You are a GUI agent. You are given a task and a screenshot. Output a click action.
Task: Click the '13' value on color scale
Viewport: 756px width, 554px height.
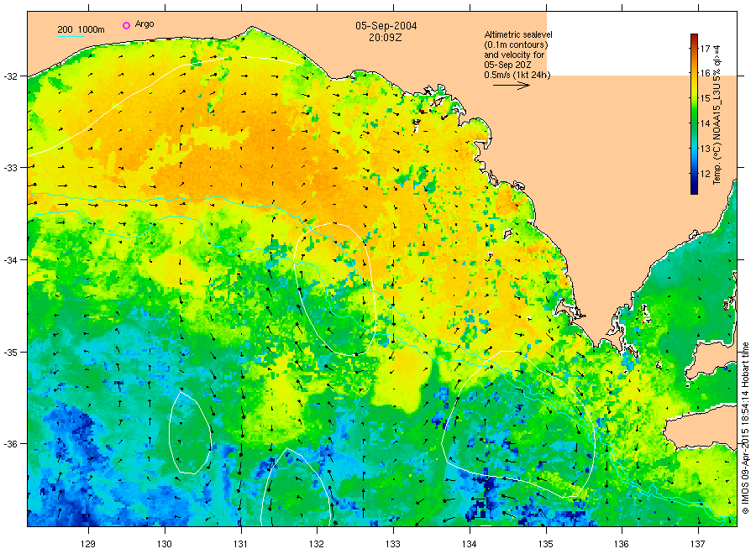pyautogui.click(x=705, y=149)
